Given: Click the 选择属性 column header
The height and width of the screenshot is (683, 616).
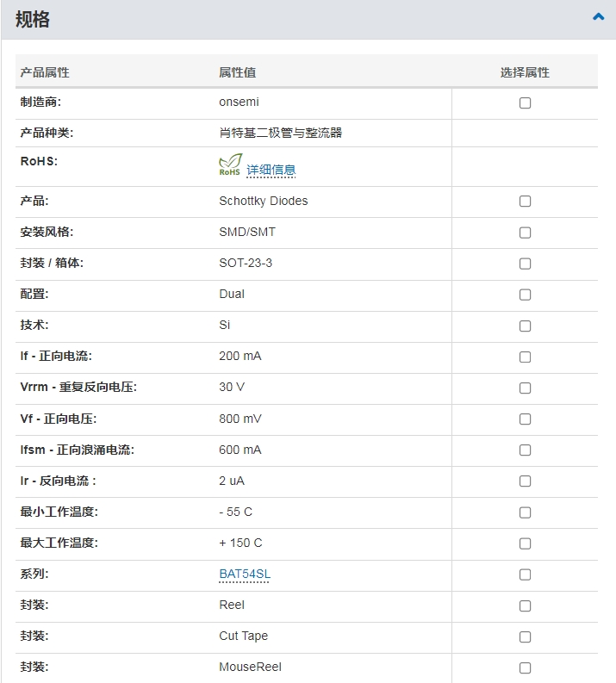Looking at the screenshot, I should click(525, 72).
